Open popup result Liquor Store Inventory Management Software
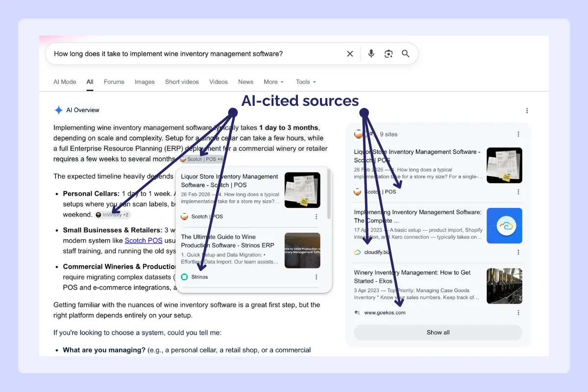This screenshot has width=588, height=392. pos(229,181)
